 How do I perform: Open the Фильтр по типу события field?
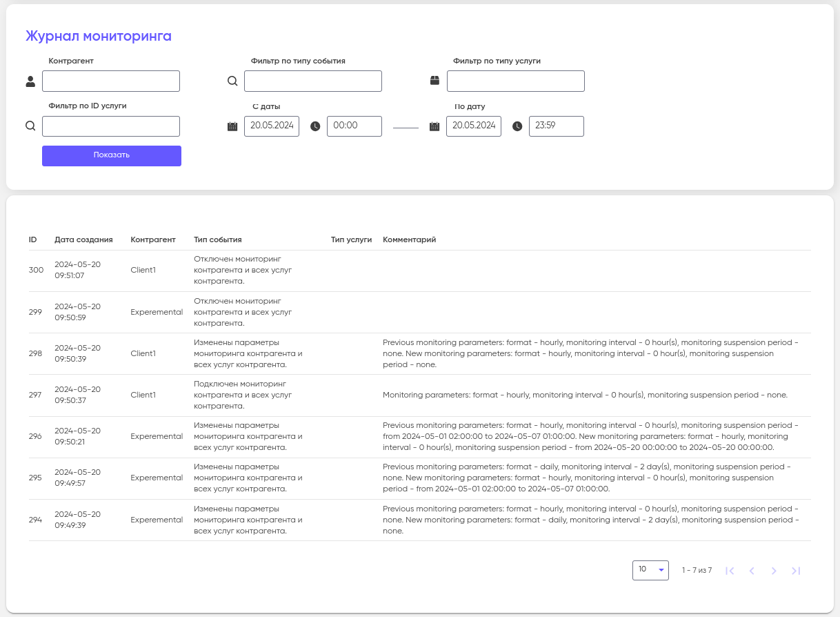click(x=313, y=81)
